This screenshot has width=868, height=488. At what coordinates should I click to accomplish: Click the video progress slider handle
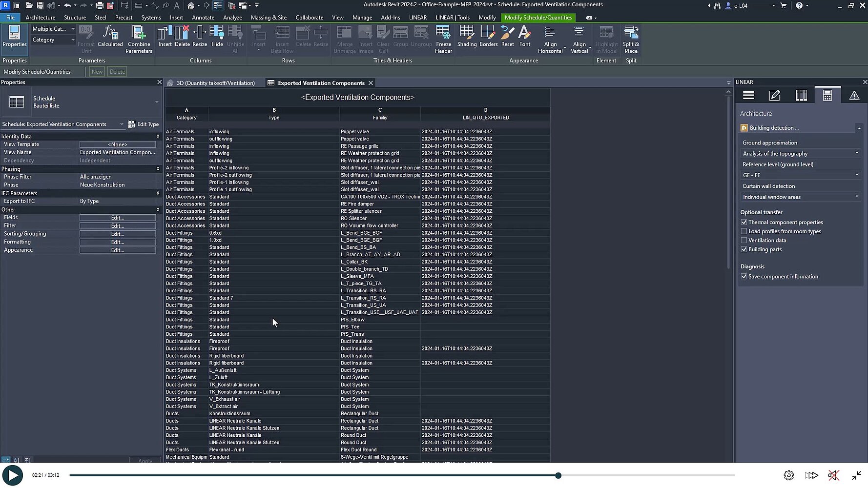tap(558, 475)
